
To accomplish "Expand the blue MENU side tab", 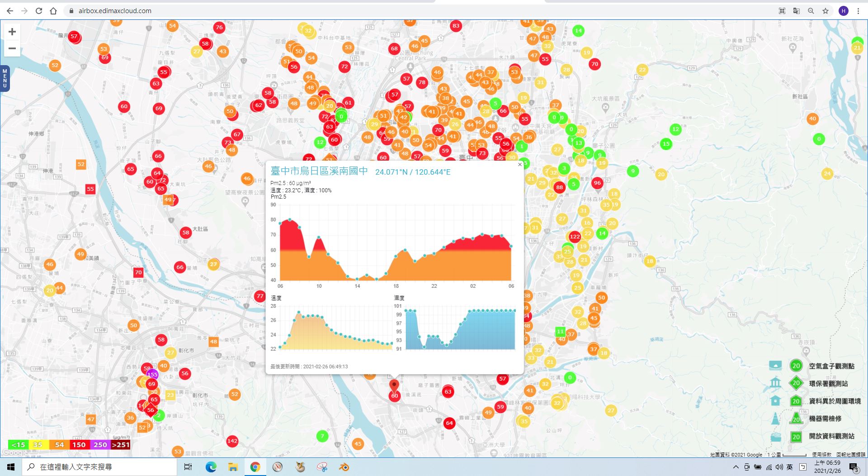I will coord(5,78).
